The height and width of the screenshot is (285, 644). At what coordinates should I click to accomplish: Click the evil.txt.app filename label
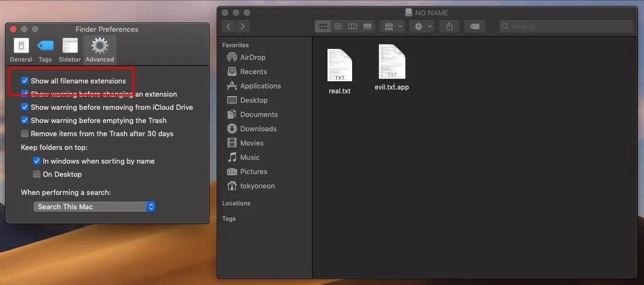(x=392, y=87)
